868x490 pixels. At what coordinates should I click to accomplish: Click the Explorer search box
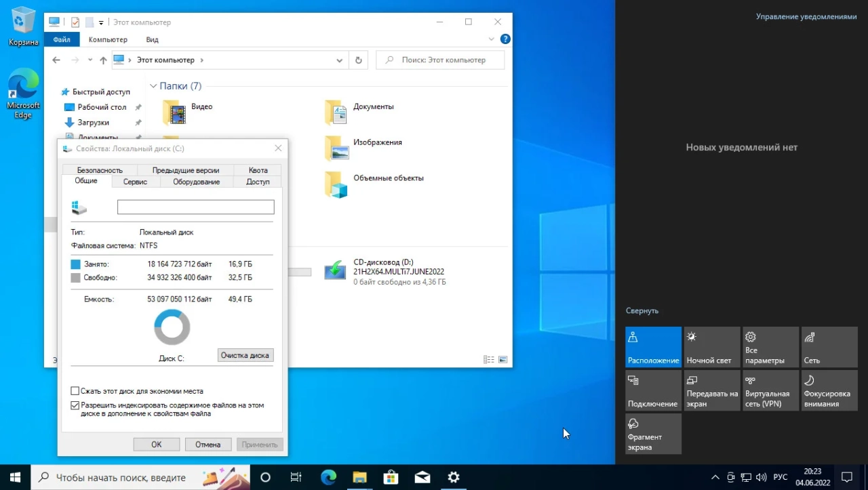click(x=440, y=60)
